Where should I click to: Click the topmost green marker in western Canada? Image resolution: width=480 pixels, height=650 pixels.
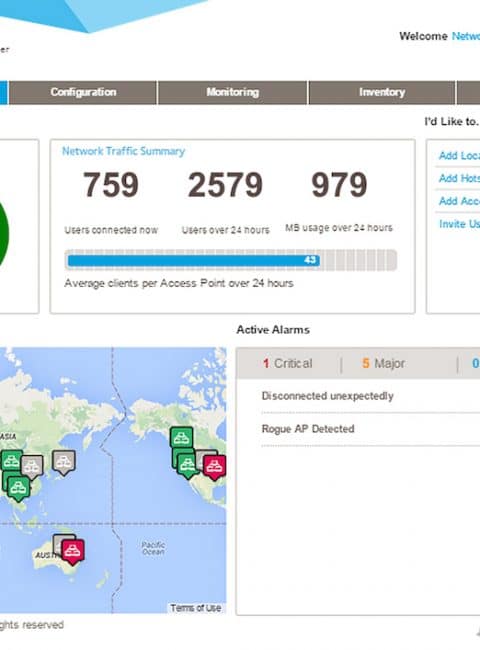pos(182,438)
